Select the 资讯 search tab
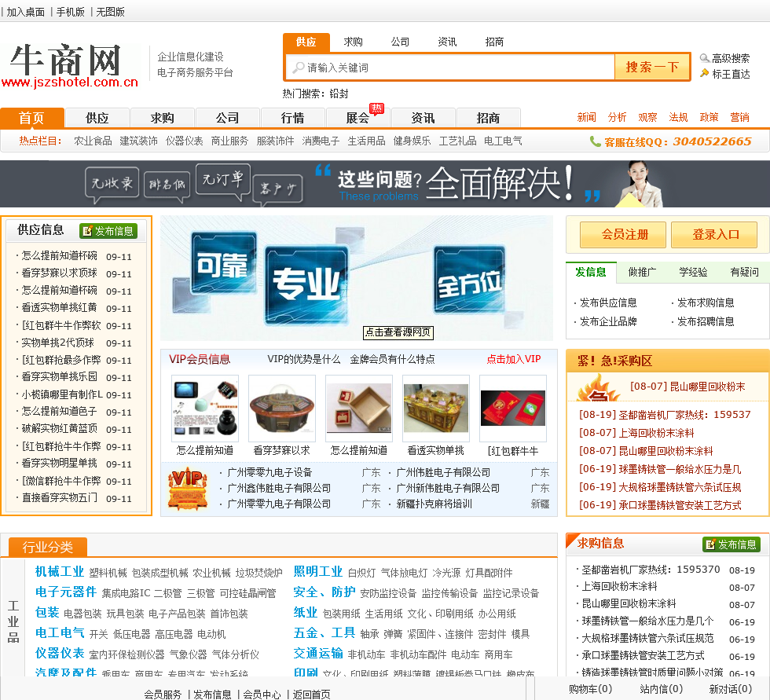Screen dimensions: 770x700 (447, 42)
